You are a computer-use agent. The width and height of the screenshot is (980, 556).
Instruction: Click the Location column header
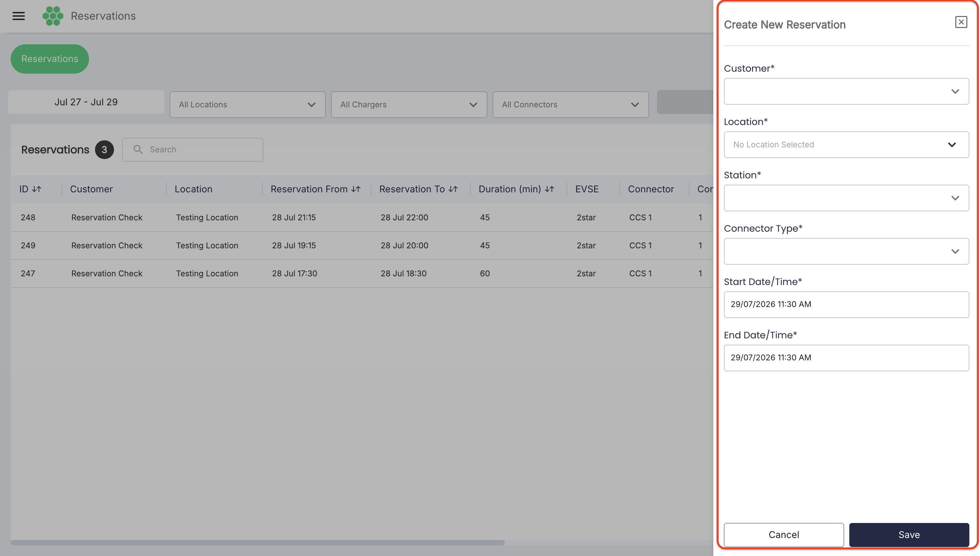tap(193, 189)
